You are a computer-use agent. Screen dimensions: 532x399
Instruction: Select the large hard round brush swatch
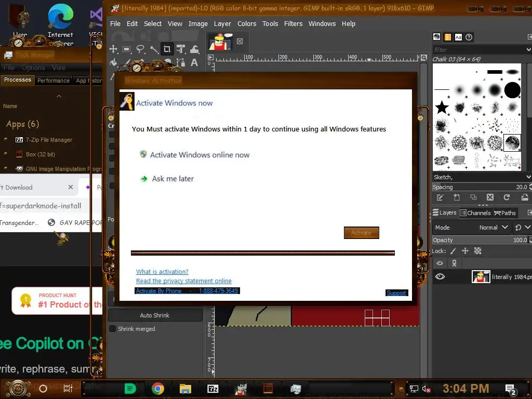coord(512,90)
